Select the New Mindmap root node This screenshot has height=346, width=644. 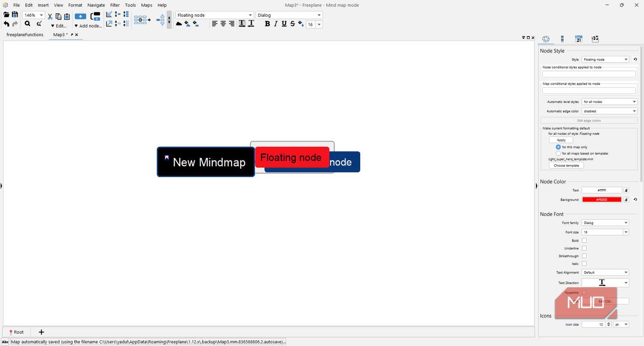(206, 162)
